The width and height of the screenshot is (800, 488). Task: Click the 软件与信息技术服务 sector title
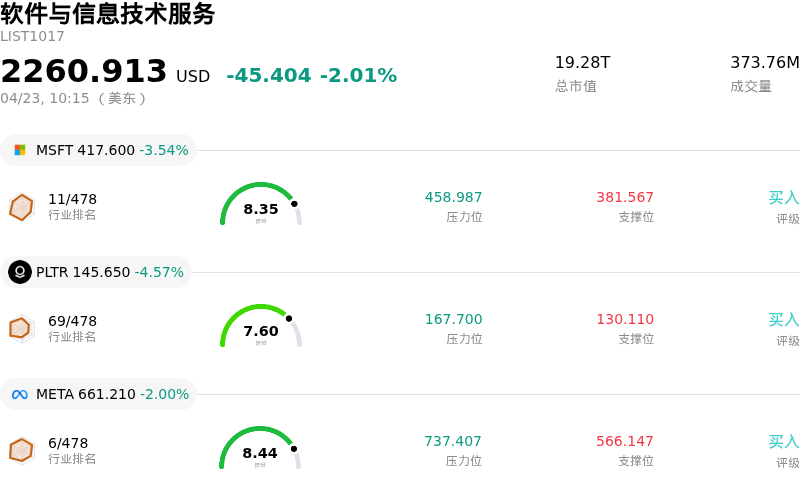tap(108, 14)
